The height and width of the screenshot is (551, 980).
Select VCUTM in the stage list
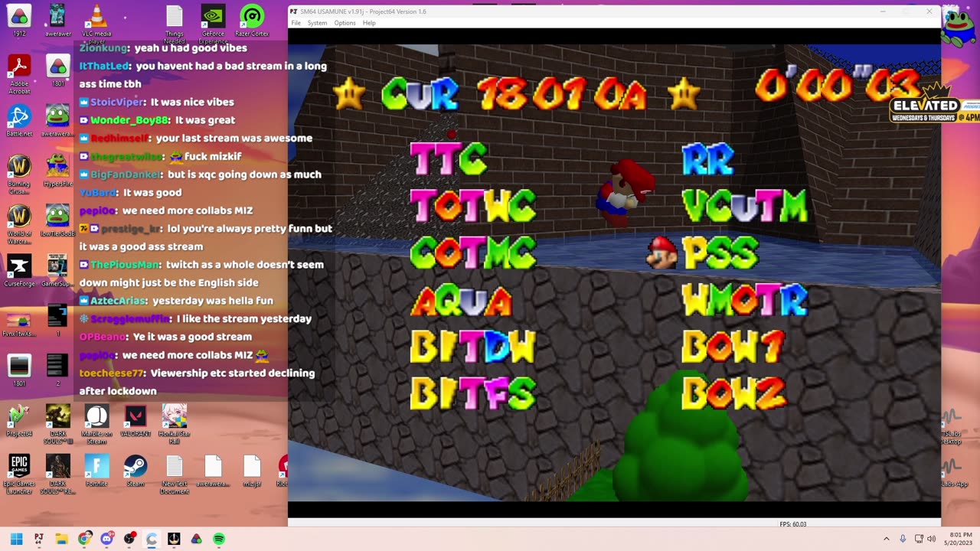coord(744,205)
